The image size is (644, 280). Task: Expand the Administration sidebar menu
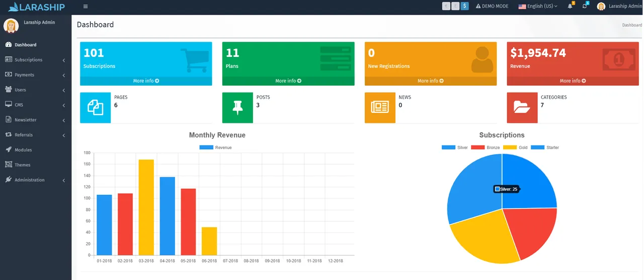click(x=36, y=180)
